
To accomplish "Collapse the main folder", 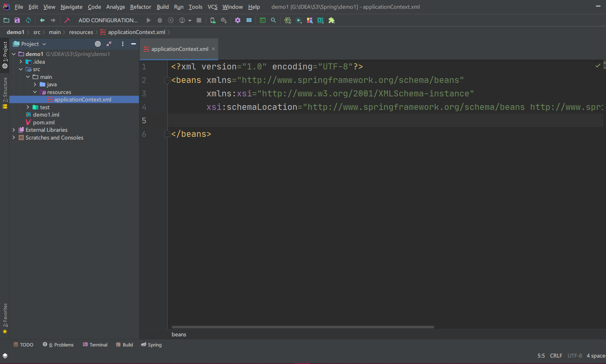I will [28, 77].
